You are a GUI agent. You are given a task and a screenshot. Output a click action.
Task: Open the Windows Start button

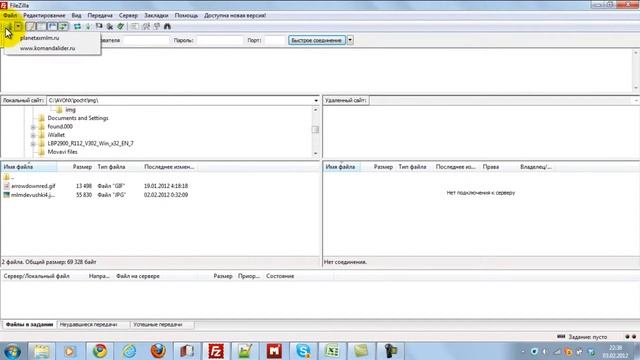[x=12, y=351]
